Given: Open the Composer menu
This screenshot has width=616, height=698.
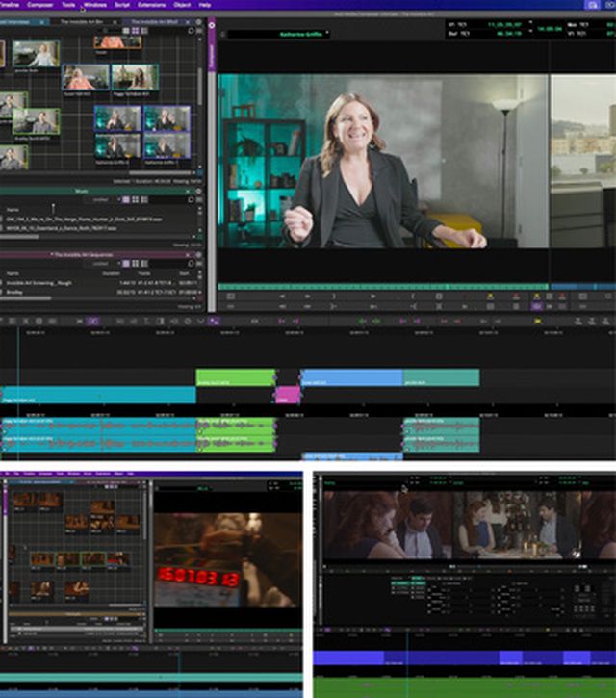Looking at the screenshot, I should pyautogui.click(x=40, y=5).
